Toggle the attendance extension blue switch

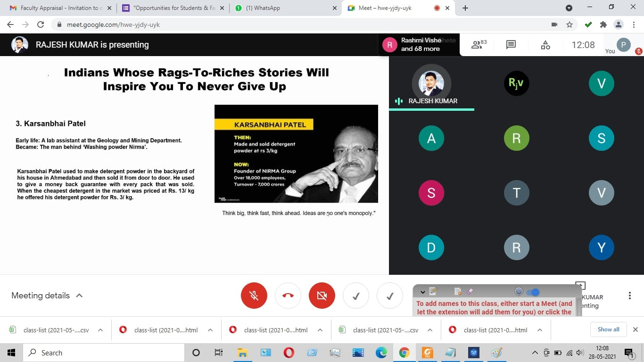(533, 292)
